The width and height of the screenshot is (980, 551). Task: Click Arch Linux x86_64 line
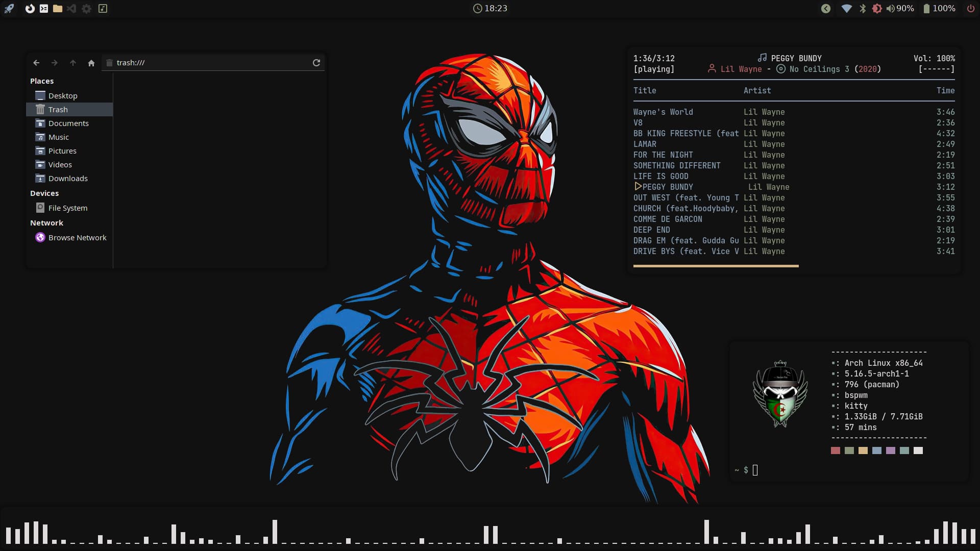point(877,363)
